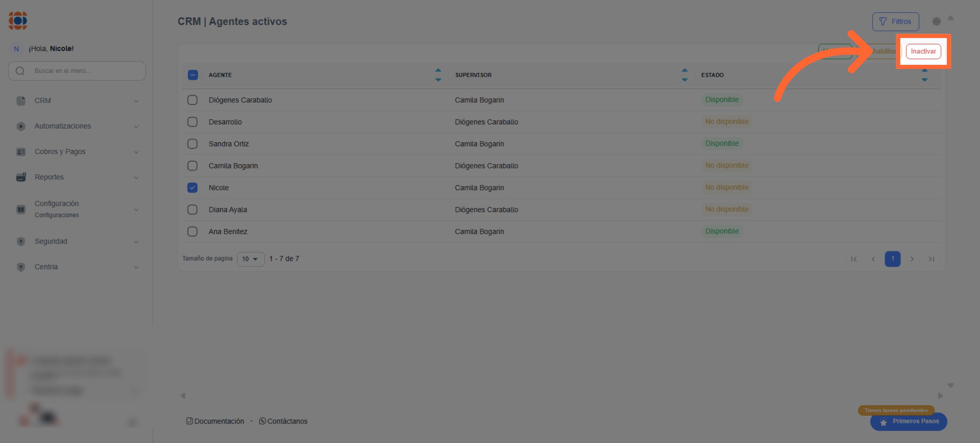Expand the Reportes menu chevron
Viewport: 980px width, 443px height.
[x=136, y=177]
